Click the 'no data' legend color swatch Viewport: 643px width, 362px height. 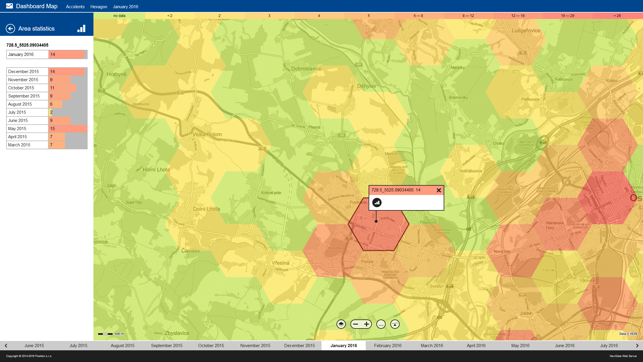tap(119, 16)
